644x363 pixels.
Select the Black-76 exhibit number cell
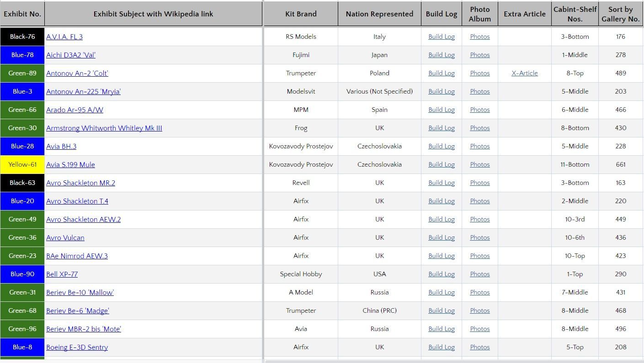point(22,37)
